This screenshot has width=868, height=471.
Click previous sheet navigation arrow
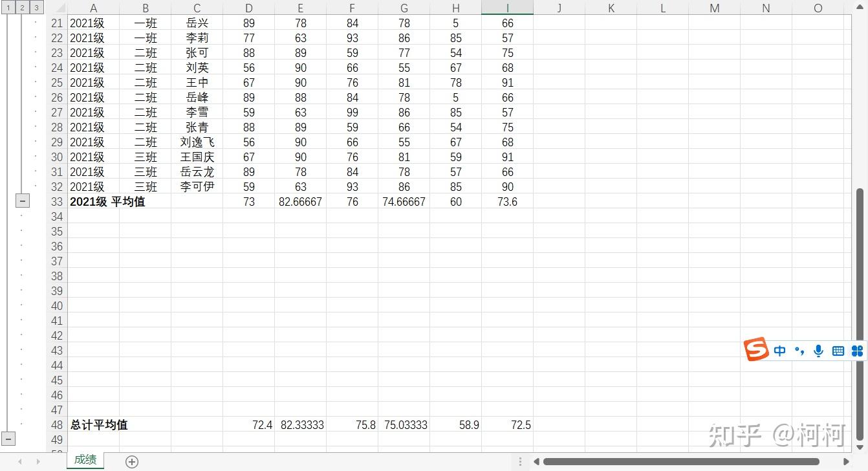click(x=21, y=461)
